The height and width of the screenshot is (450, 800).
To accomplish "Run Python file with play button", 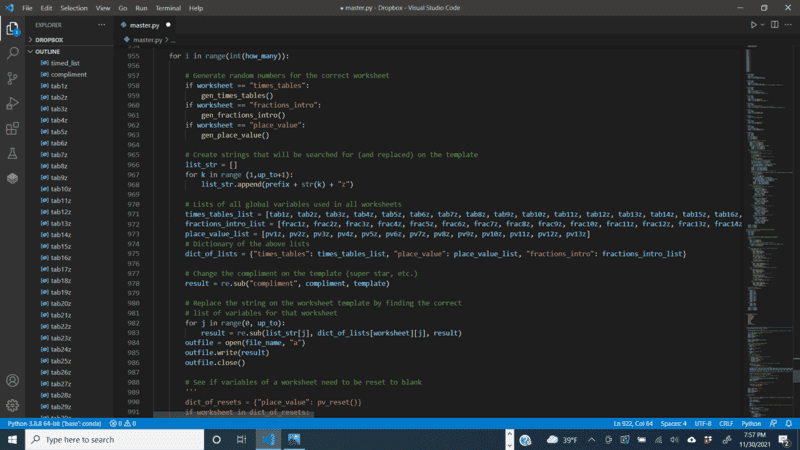I will [754, 24].
